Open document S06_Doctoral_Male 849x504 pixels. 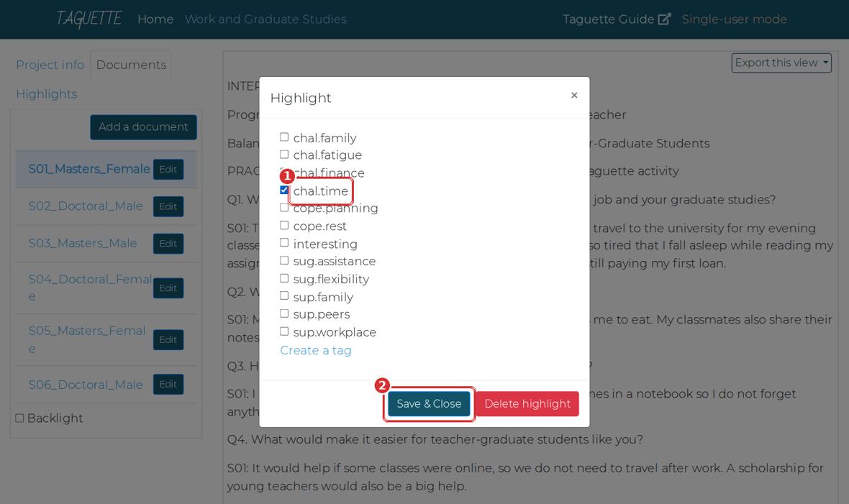[86, 385]
